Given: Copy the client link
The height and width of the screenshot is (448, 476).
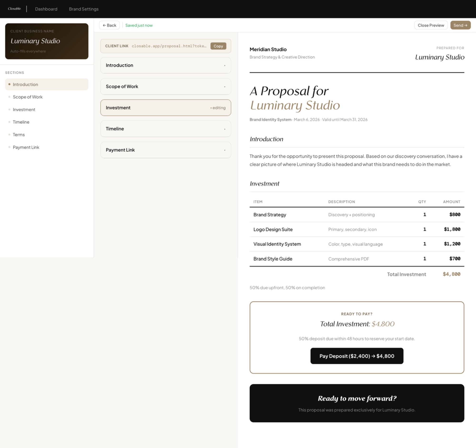Looking at the screenshot, I should (218, 46).
